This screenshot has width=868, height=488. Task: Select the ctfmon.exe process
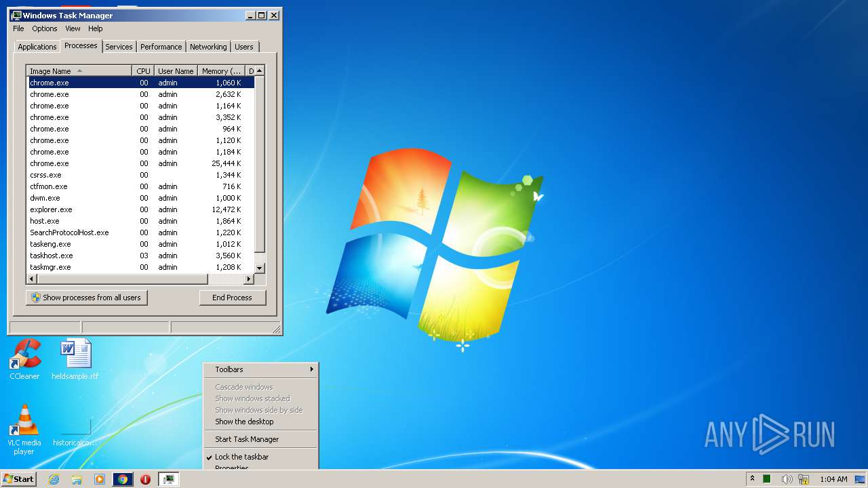(x=140, y=186)
